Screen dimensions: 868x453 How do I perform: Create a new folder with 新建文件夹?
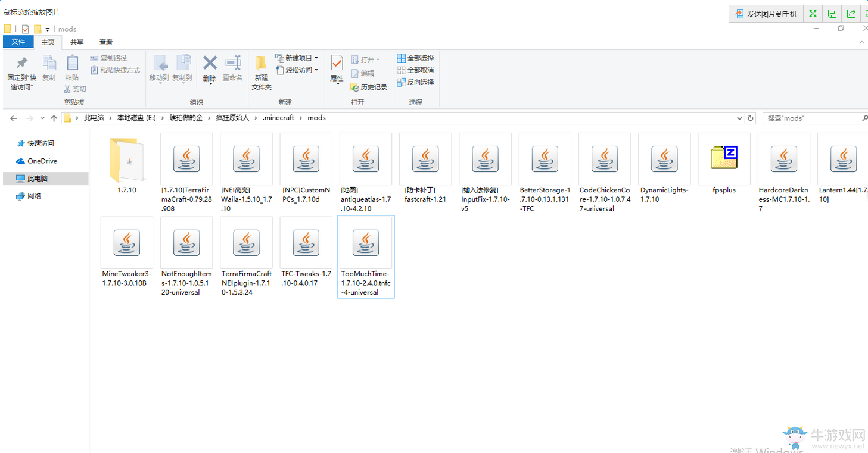pos(262,73)
